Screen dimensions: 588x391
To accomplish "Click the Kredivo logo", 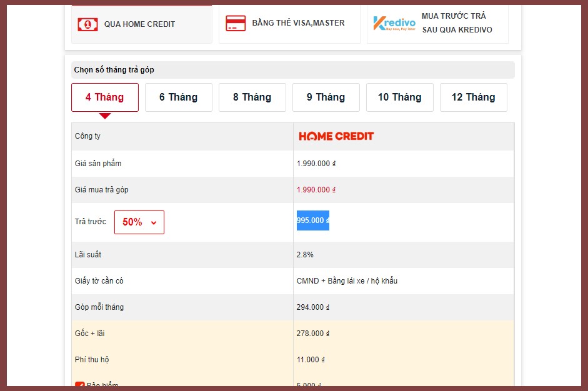I will pyautogui.click(x=394, y=23).
